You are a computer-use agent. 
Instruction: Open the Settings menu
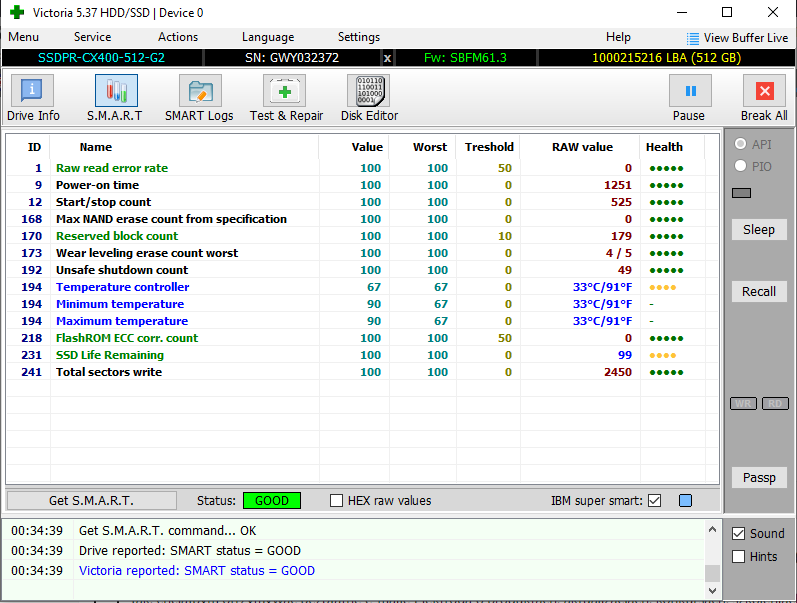click(x=359, y=37)
